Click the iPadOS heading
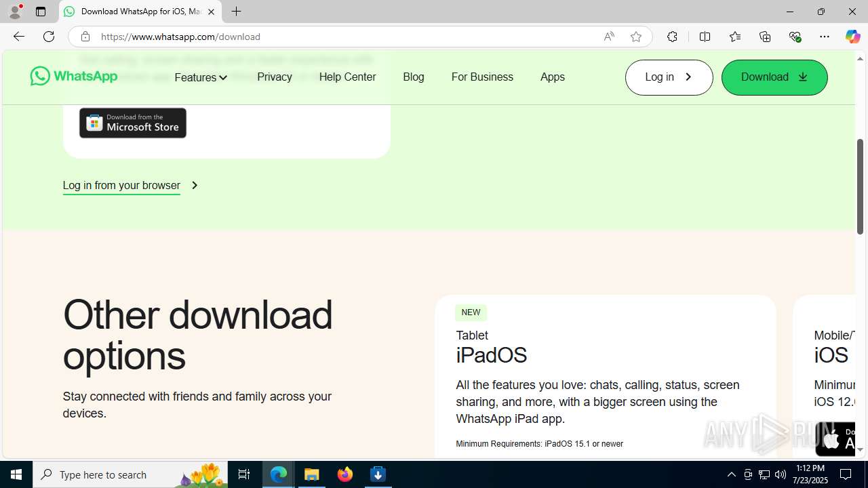The image size is (868, 488). coord(492,355)
